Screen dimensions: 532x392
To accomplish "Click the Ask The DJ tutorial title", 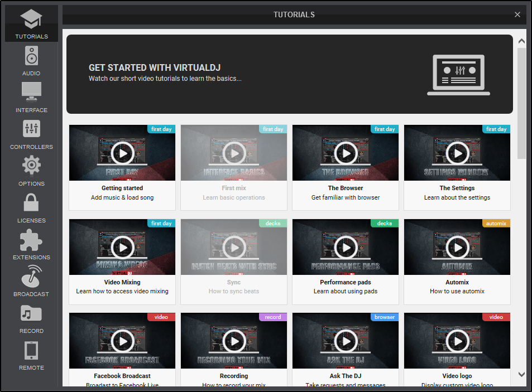I will 346,376.
